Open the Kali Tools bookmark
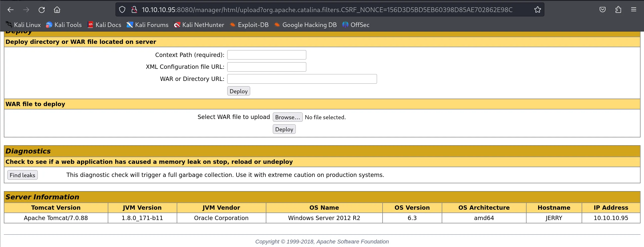Screen dimensions: 644x247 tap(64, 25)
